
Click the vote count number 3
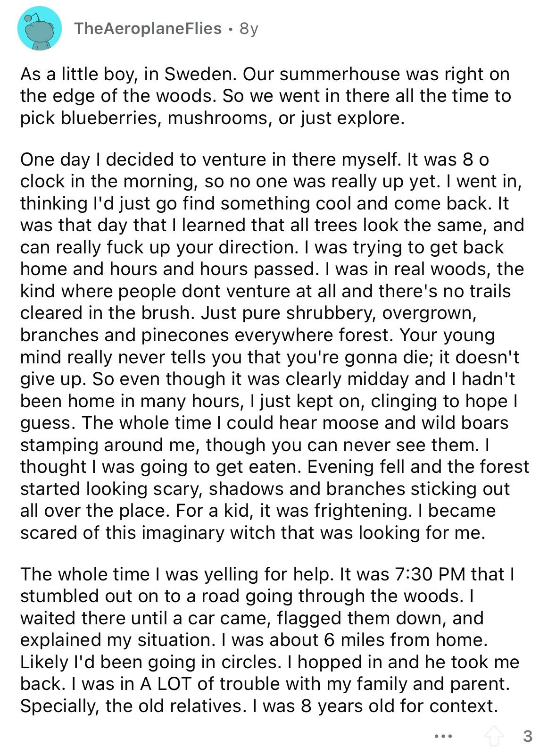click(x=528, y=736)
